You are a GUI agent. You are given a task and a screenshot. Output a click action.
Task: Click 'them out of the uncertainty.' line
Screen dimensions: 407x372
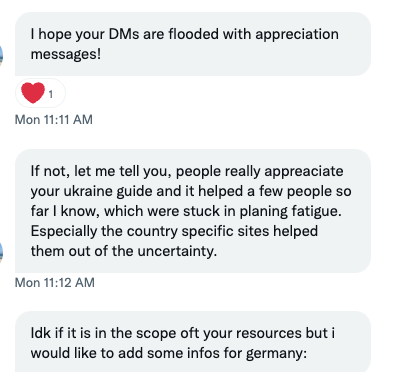124,251
